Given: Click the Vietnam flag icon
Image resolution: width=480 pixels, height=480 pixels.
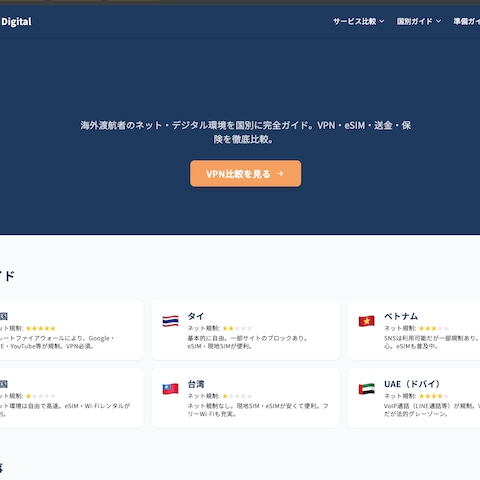Looking at the screenshot, I should tap(367, 321).
